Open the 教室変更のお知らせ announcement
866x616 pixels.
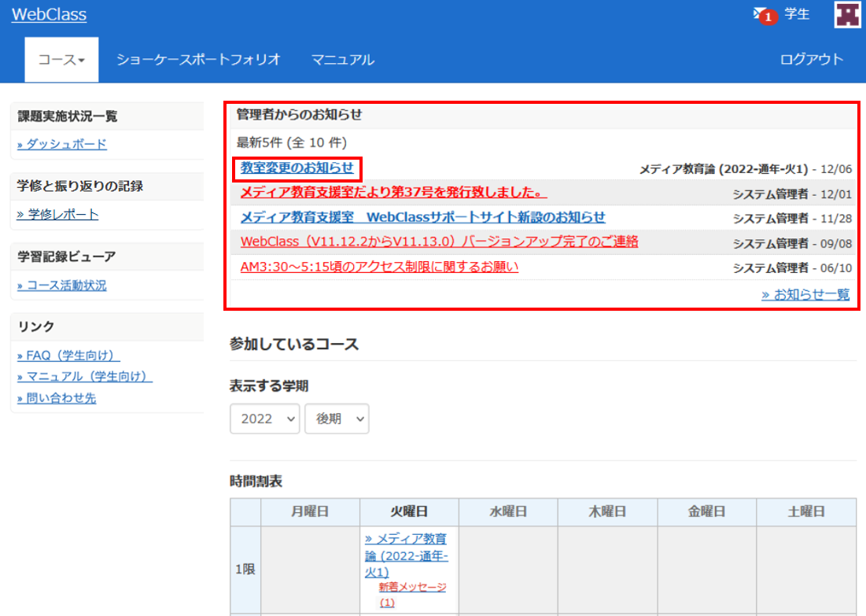(297, 168)
